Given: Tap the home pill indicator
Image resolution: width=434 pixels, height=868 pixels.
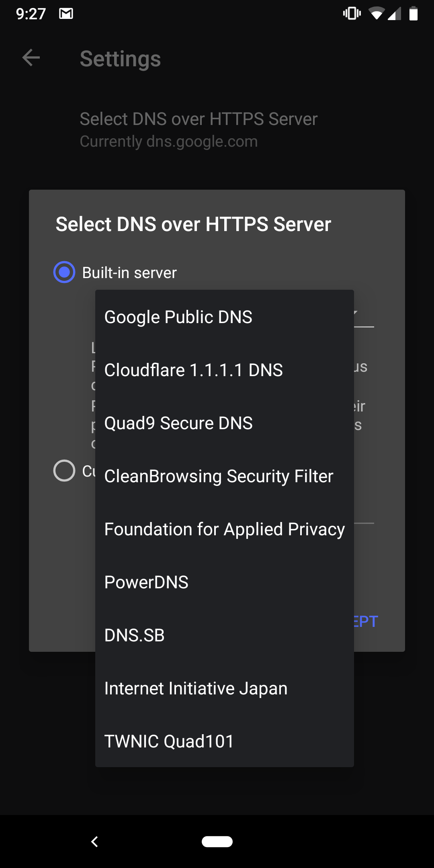Looking at the screenshot, I should point(217,841).
